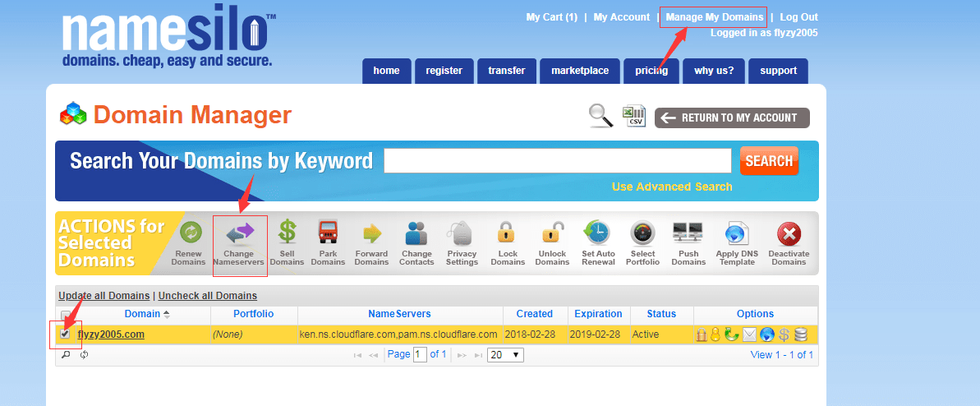
Task: Click the Change Contacts icon
Action: [416, 233]
